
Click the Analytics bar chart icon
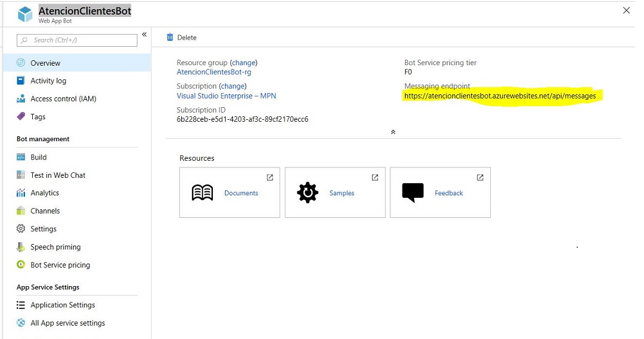pyautogui.click(x=21, y=193)
